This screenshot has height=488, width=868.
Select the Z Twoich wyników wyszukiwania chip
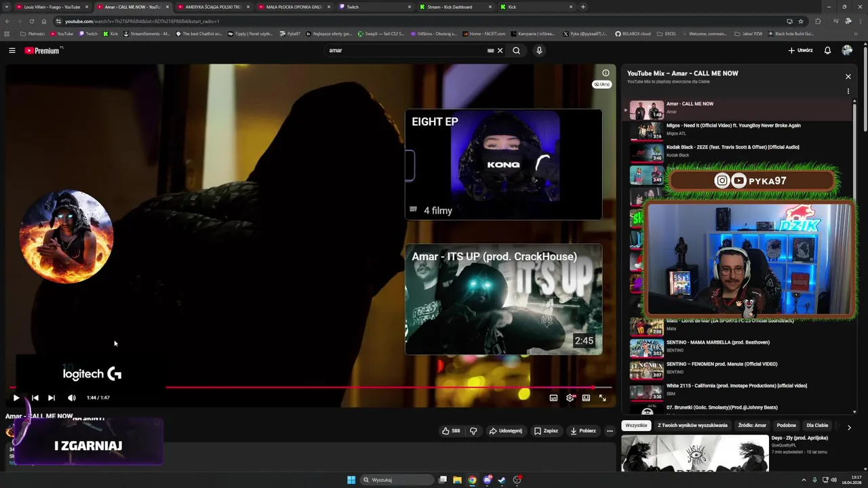pyautogui.click(x=692, y=425)
